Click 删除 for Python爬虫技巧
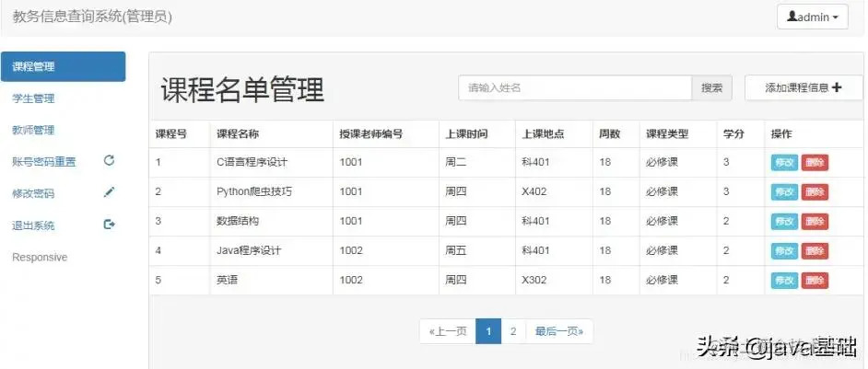The image size is (868, 369). (815, 192)
